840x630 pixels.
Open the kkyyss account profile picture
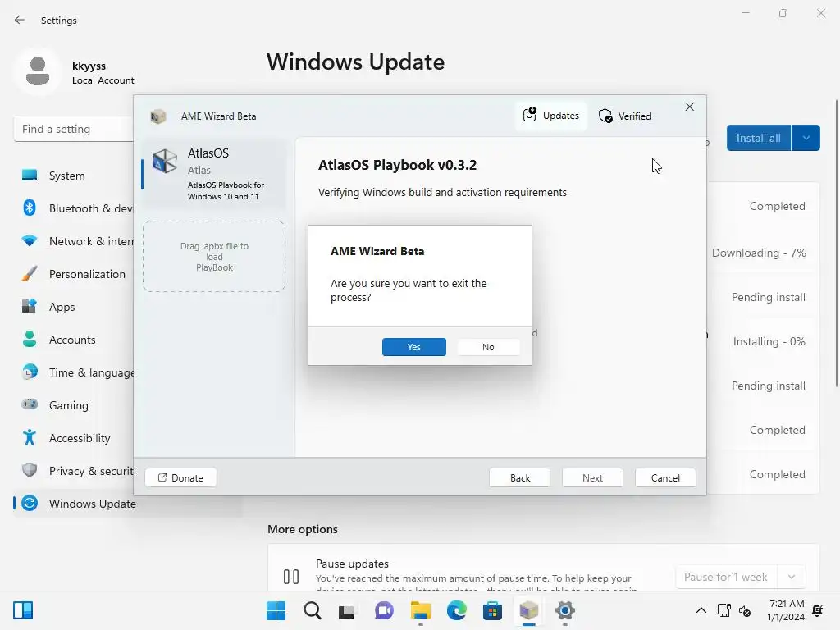38,71
